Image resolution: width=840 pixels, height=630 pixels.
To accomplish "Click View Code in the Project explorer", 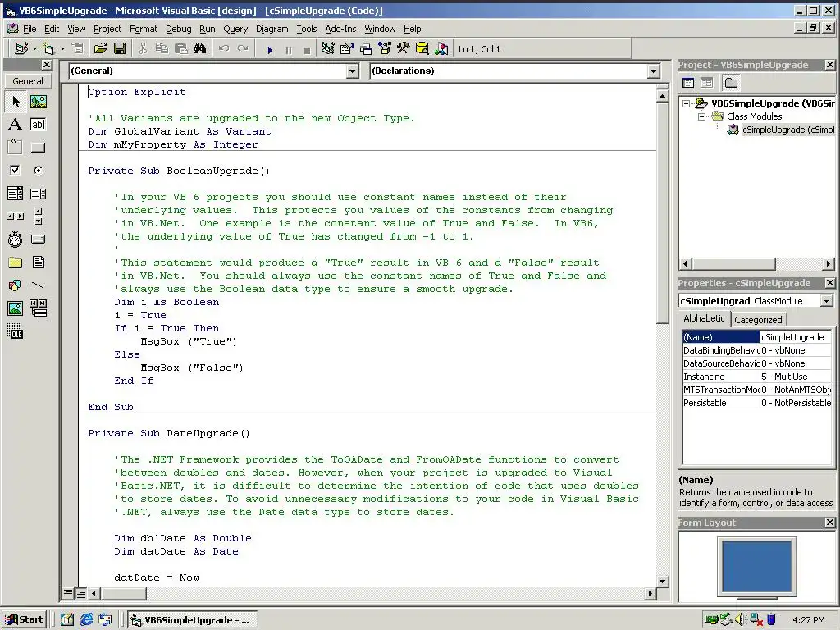I will 689,83.
